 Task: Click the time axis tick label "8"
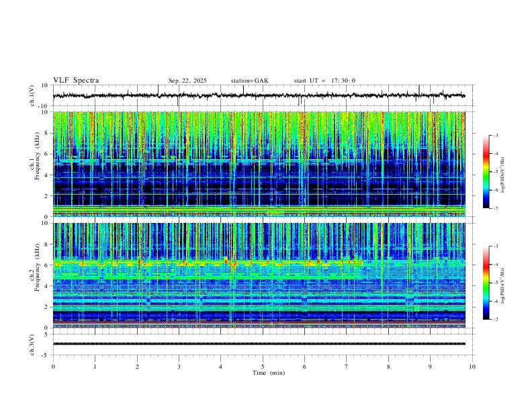tap(388, 367)
